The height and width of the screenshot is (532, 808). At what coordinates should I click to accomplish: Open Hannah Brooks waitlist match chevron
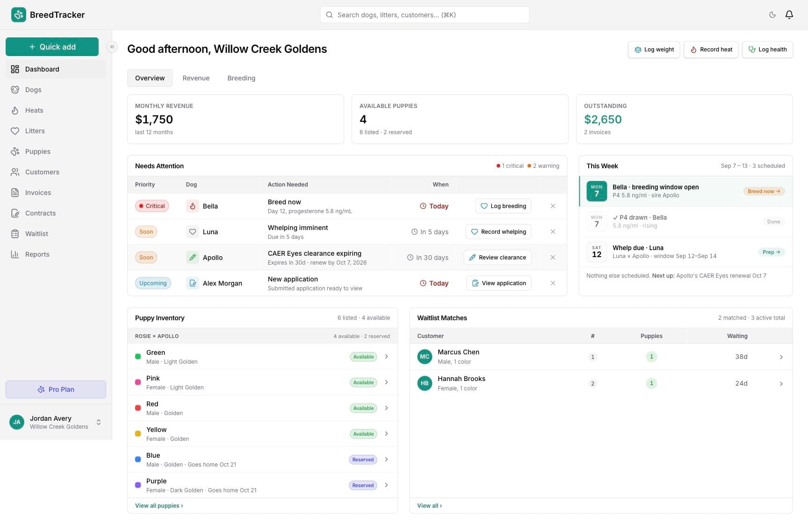click(x=781, y=384)
